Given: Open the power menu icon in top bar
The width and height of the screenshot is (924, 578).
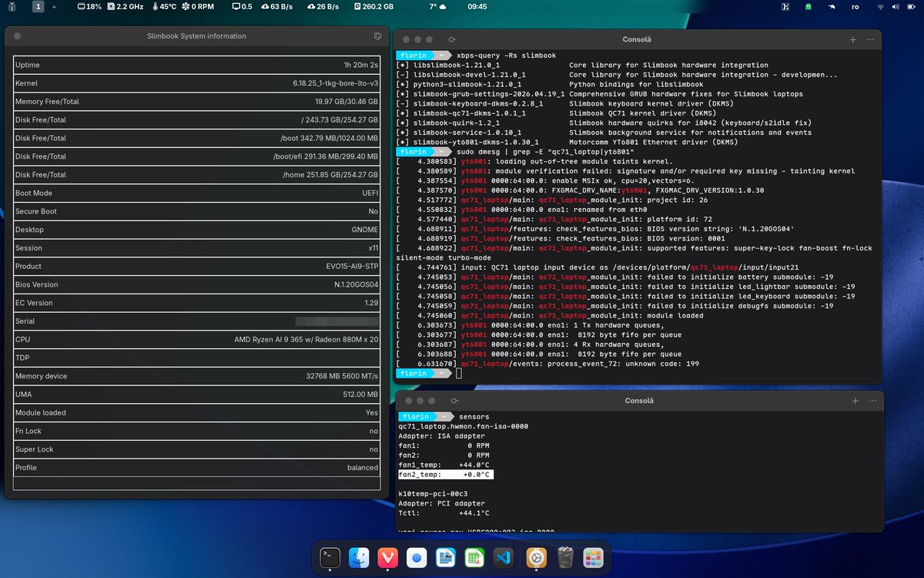Looking at the screenshot, I should 910,6.
